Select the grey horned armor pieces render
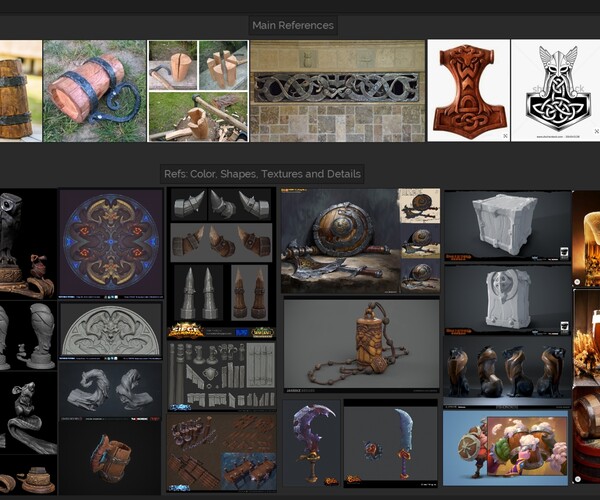This screenshot has height=500, width=600. (x=222, y=205)
